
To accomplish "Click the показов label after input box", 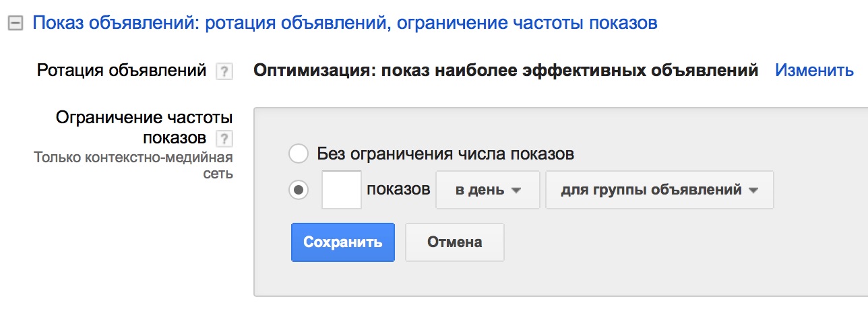I will 398,190.
